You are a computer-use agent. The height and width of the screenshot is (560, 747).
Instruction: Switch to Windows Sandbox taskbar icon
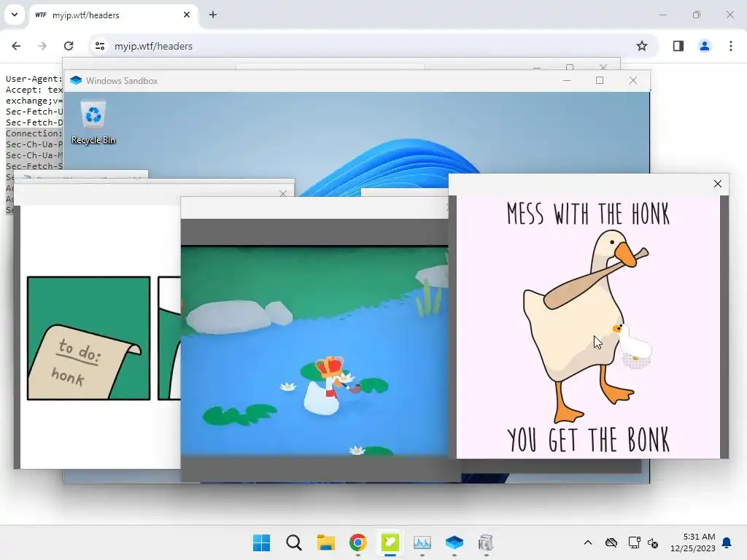click(454, 542)
